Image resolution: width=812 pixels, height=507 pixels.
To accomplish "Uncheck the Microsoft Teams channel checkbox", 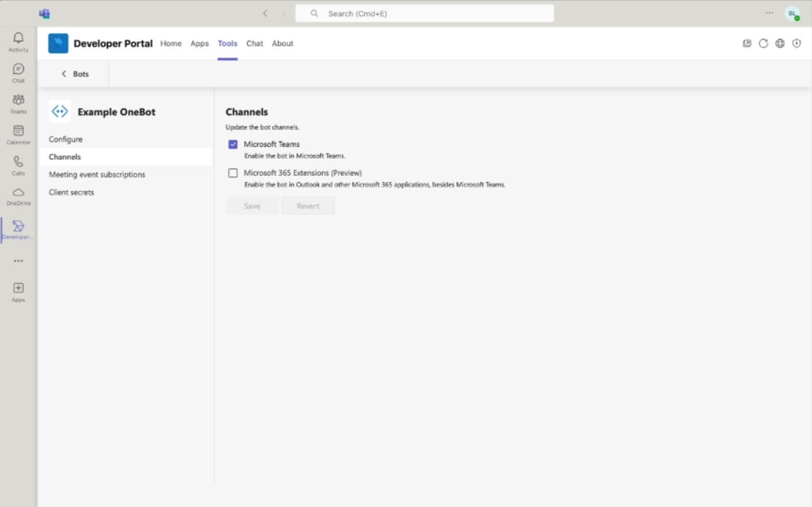I will click(233, 144).
